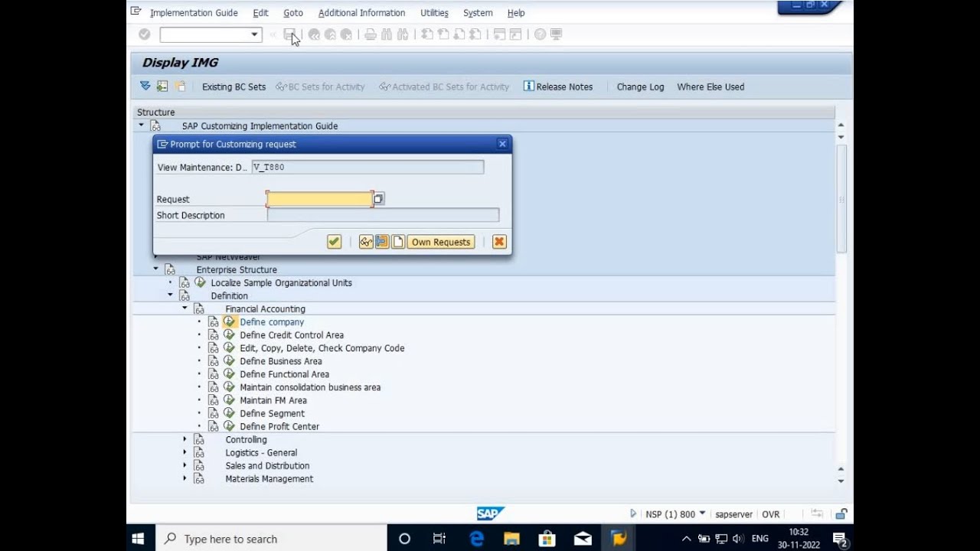Click the tree scroll-down arrow at the bottom right

pyautogui.click(x=841, y=481)
